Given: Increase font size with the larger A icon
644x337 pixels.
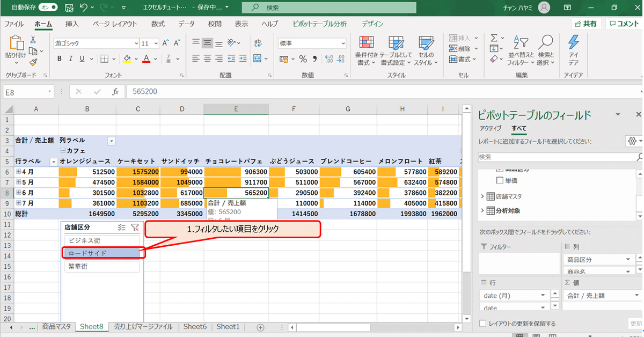Looking at the screenshot, I should (x=166, y=43).
